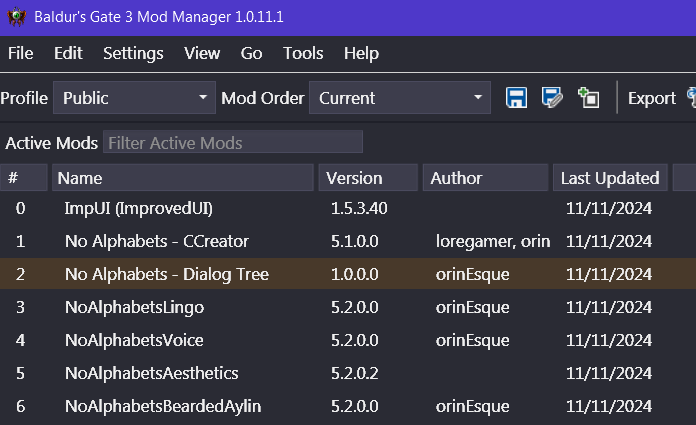Click the export icon right of Export
This screenshot has height=425, width=696.
click(x=691, y=98)
